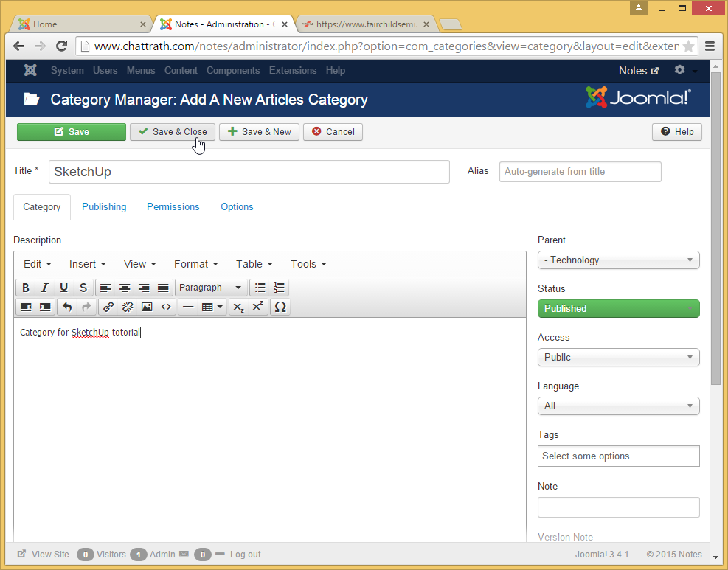Open the Status dropdown showing Published
Viewport: 728px width, 570px height.
(x=618, y=309)
